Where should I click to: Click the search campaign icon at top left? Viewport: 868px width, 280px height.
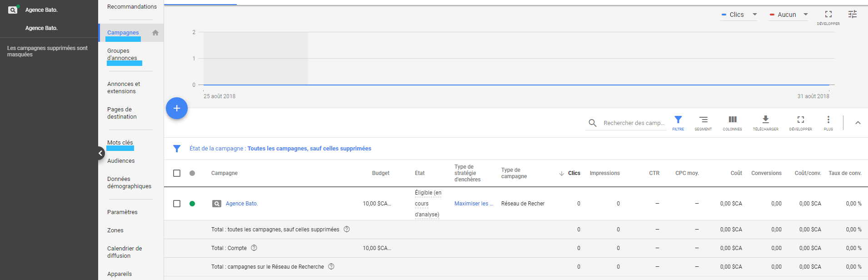pos(13,10)
